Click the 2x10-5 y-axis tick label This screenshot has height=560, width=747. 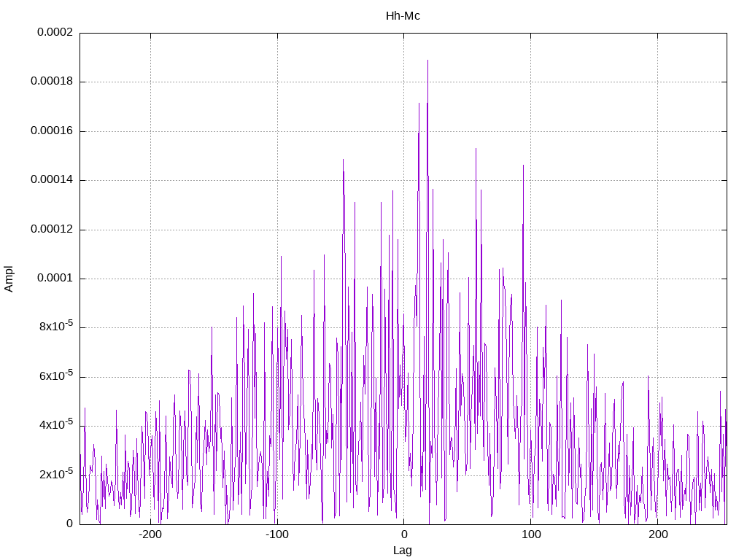(x=56, y=474)
